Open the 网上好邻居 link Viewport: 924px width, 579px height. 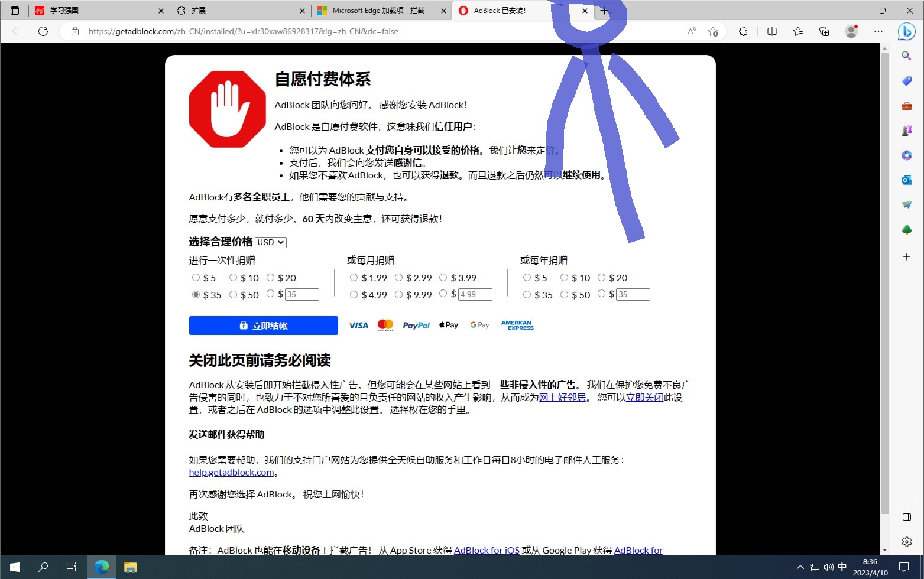[x=562, y=397]
